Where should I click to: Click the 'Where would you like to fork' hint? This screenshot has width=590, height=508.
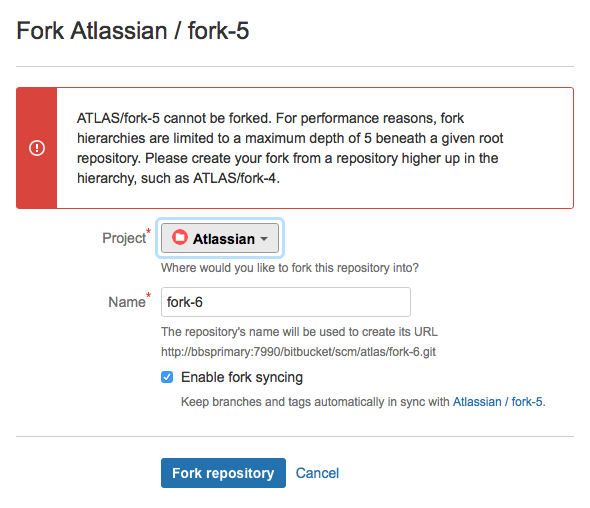click(x=290, y=268)
